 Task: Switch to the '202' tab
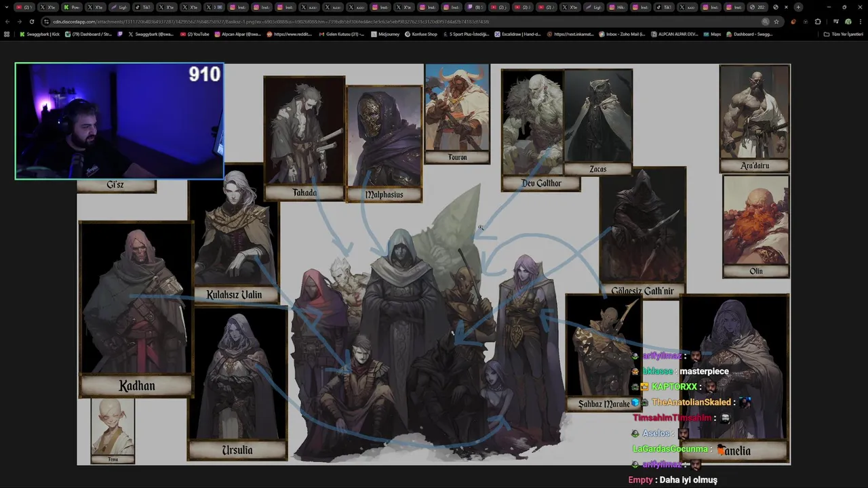pos(757,7)
